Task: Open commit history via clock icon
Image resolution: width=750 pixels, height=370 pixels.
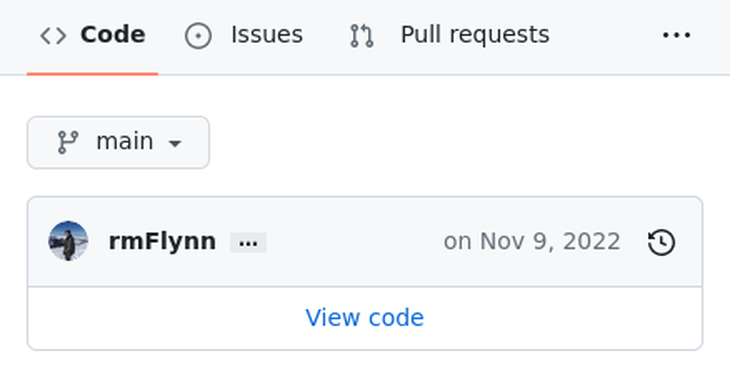Action: pos(662,242)
